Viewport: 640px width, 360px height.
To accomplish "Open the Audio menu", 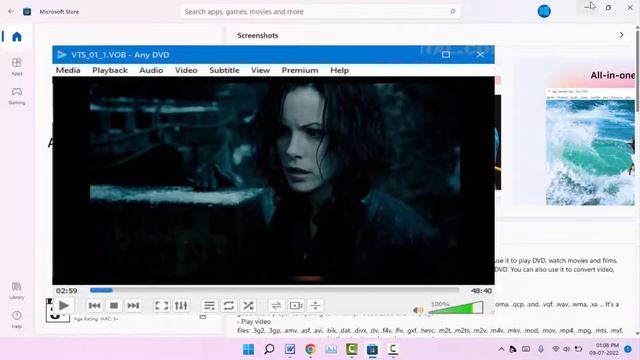I will tap(151, 70).
